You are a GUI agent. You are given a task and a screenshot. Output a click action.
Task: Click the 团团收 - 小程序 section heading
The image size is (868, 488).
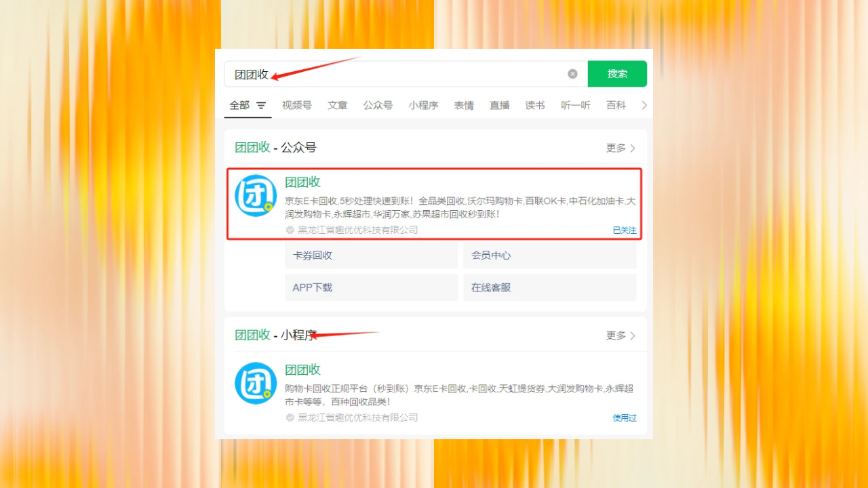[275, 335]
